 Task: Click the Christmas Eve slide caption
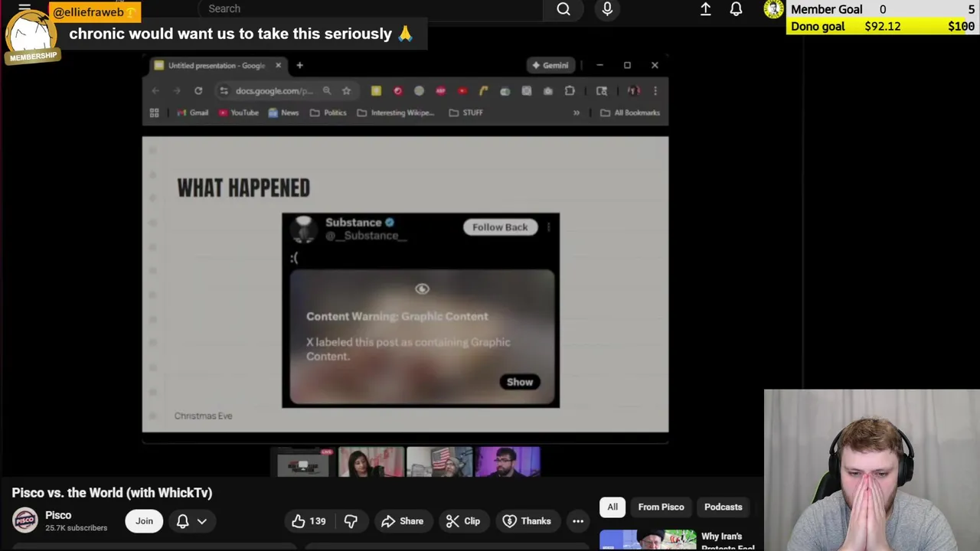point(203,416)
